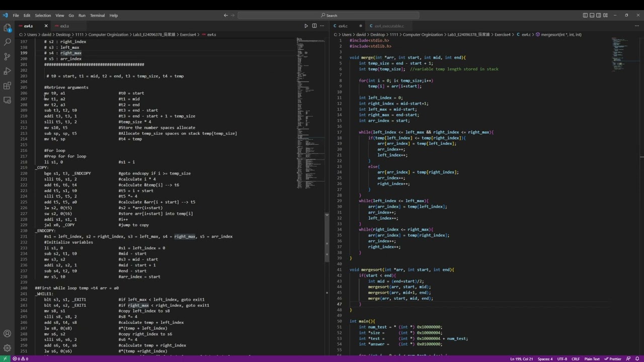
Task: Select the ex4.c editor tab
Action: pos(343,26)
